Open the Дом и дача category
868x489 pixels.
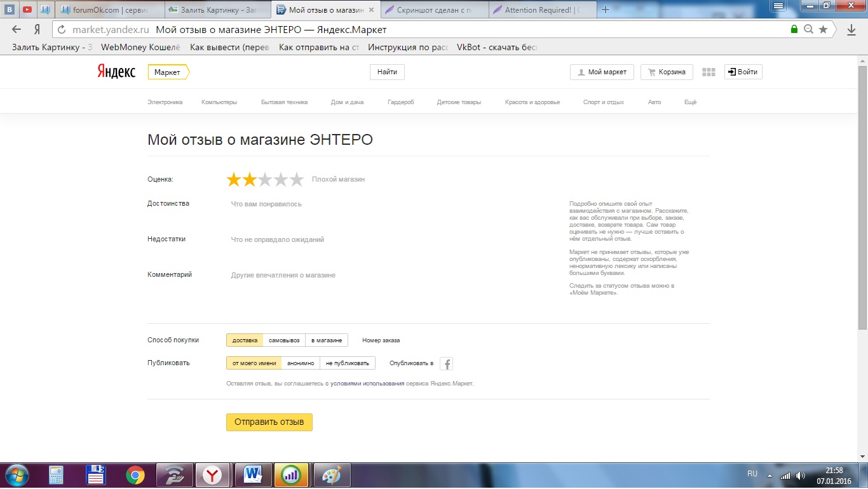tap(347, 102)
